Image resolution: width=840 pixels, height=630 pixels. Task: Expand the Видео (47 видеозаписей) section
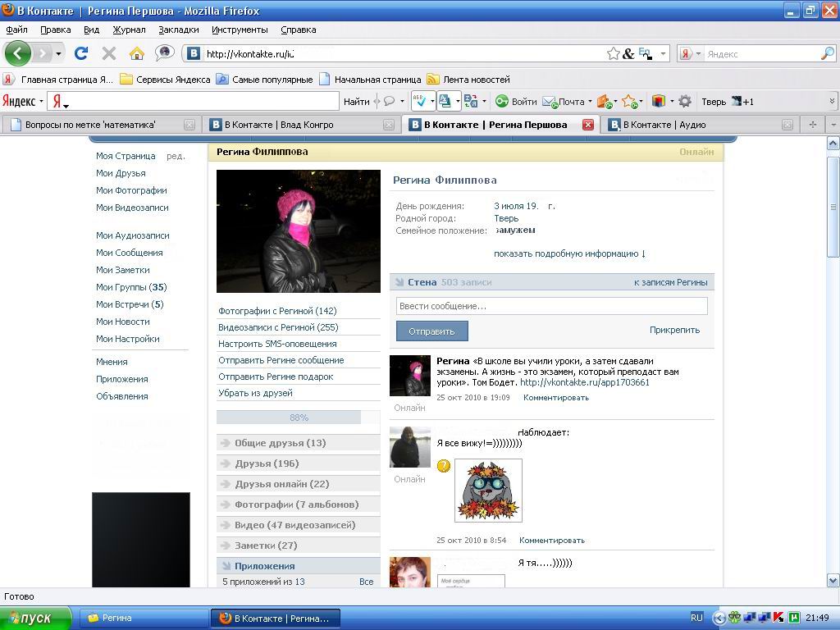point(299,525)
